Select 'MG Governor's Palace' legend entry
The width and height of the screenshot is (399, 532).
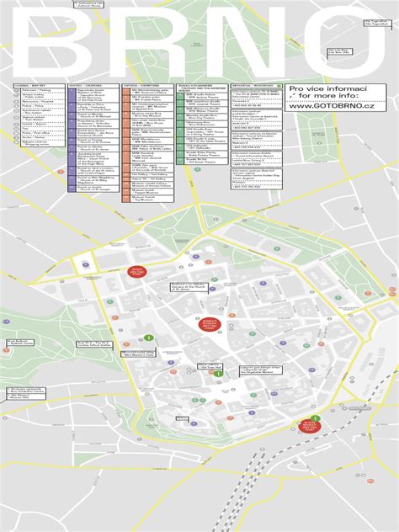(148, 91)
